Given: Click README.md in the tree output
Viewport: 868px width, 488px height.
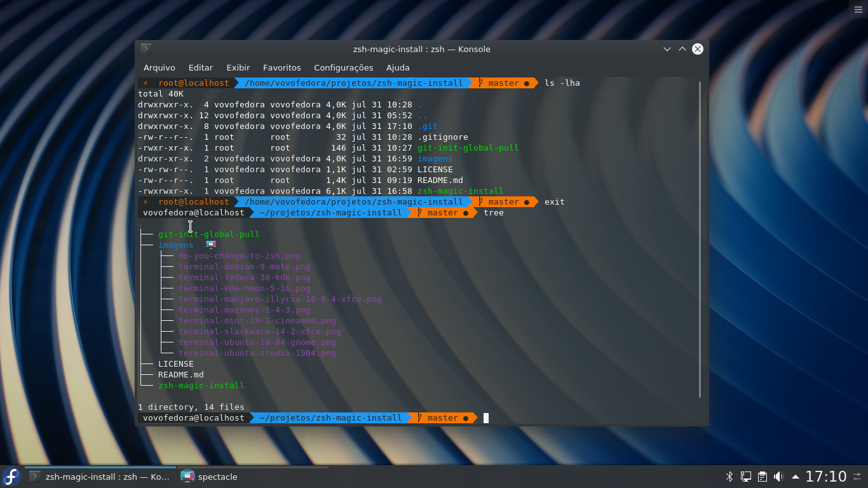Looking at the screenshot, I should point(181,374).
